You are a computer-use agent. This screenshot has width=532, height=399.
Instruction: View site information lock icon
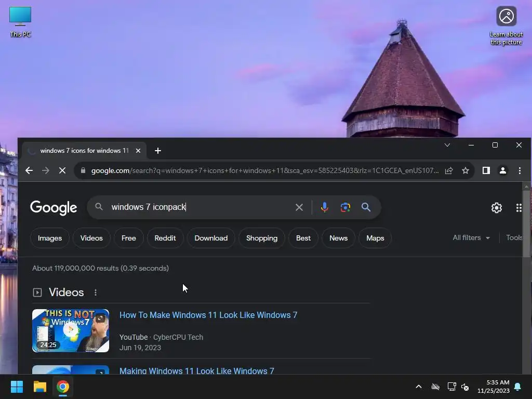83,170
